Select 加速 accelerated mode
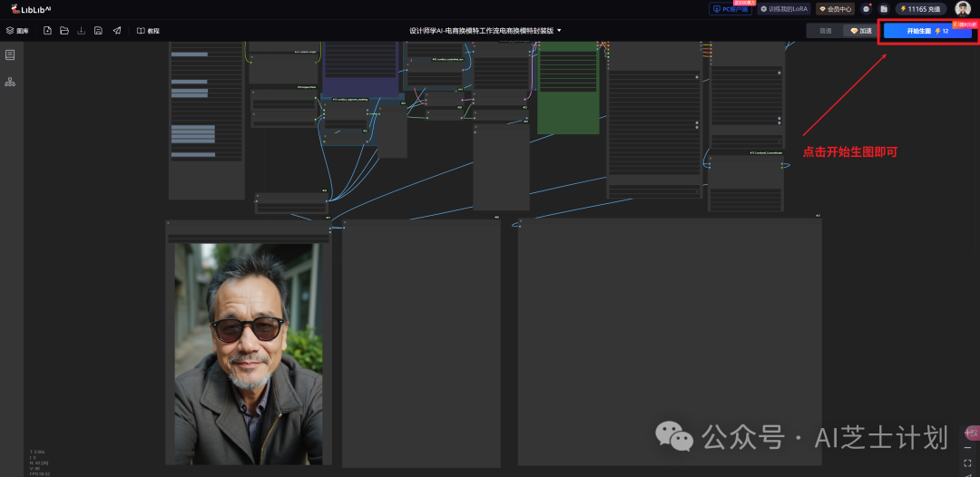 tap(860, 31)
